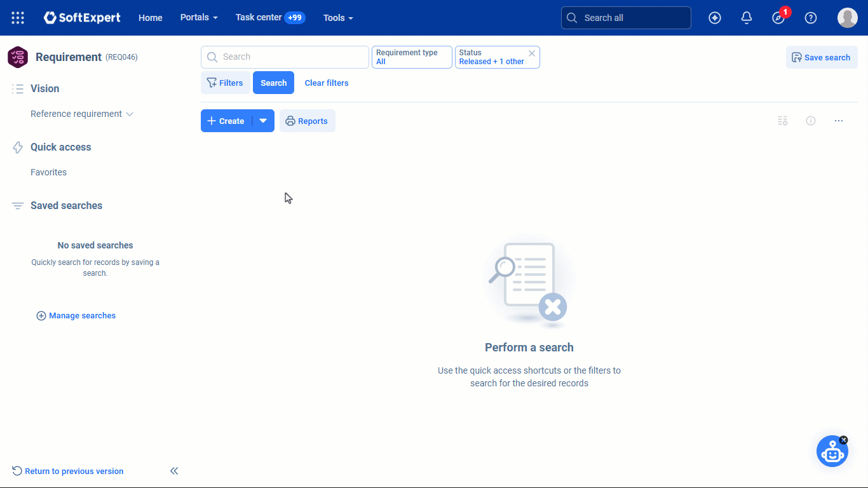Image resolution: width=868 pixels, height=488 pixels.
Task: Open Reports
Action: (308, 121)
